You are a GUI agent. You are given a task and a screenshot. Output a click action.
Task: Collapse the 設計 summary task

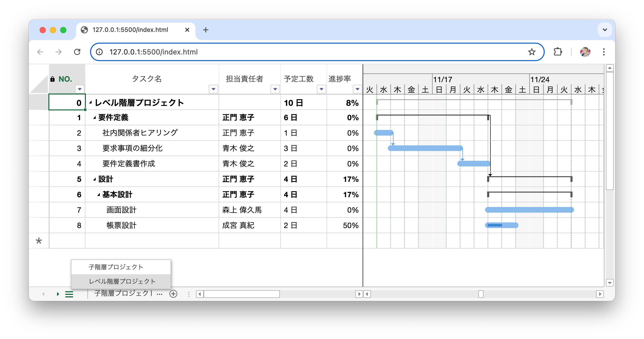click(x=94, y=179)
